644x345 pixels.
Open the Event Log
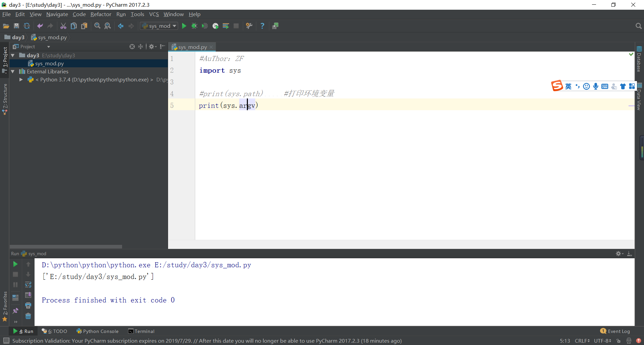click(615, 331)
